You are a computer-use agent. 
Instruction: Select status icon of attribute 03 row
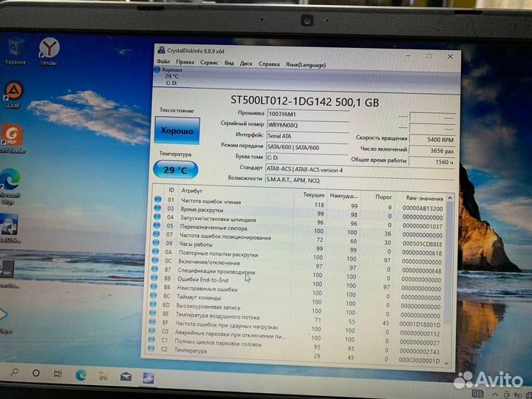[157, 208]
